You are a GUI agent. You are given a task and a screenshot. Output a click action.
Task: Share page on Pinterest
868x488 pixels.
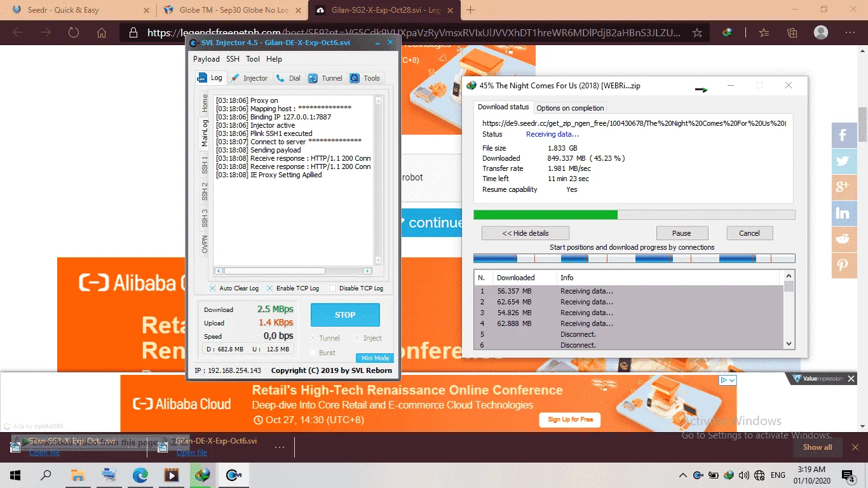click(x=844, y=265)
